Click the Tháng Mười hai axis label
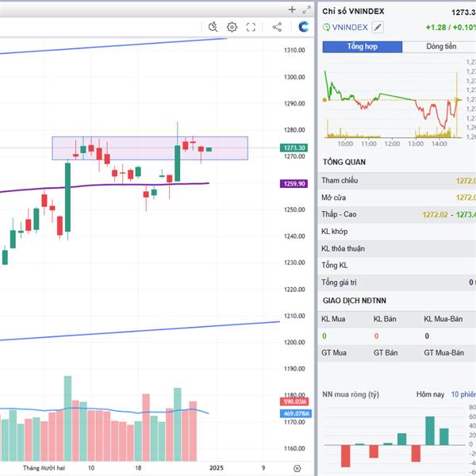The image size is (476, 476). (x=44, y=468)
